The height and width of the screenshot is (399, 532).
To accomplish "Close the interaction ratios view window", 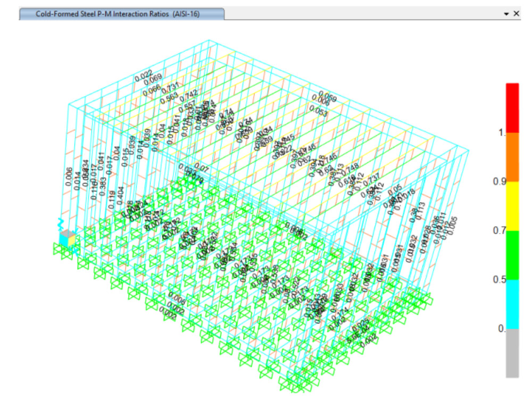I will click(517, 14).
